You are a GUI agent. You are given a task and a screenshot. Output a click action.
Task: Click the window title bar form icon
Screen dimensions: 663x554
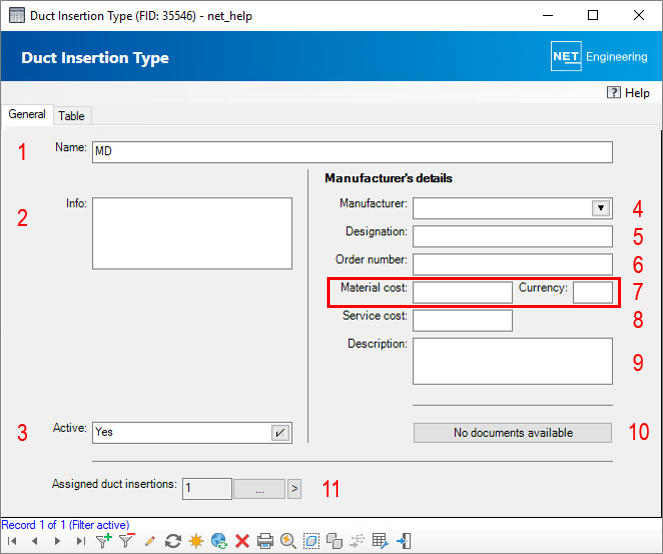point(17,16)
